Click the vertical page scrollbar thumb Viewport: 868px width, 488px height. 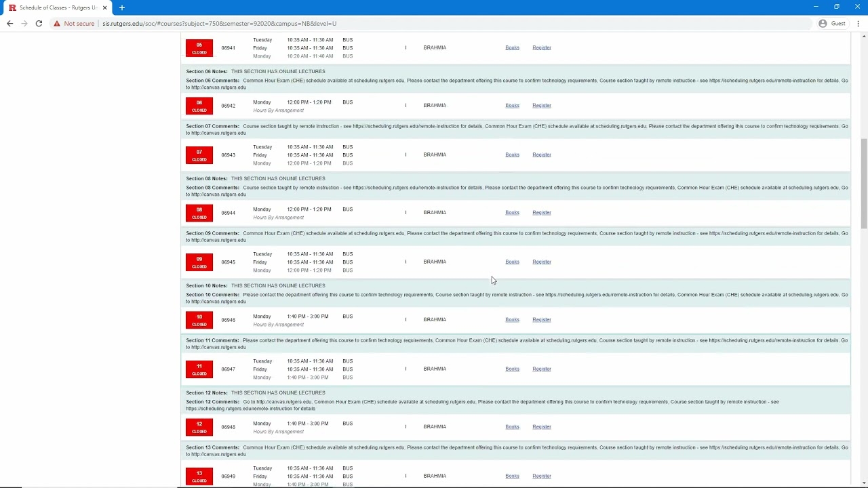pyautogui.click(x=863, y=183)
